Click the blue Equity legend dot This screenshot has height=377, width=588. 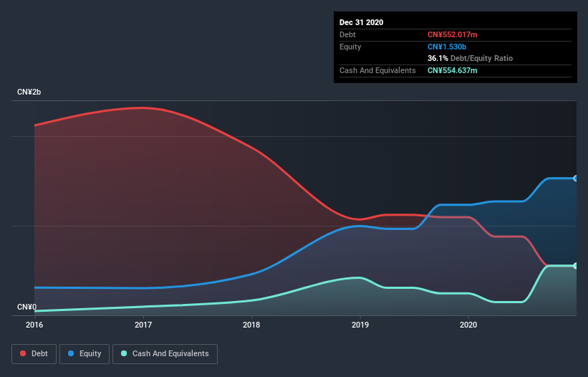pyautogui.click(x=71, y=353)
